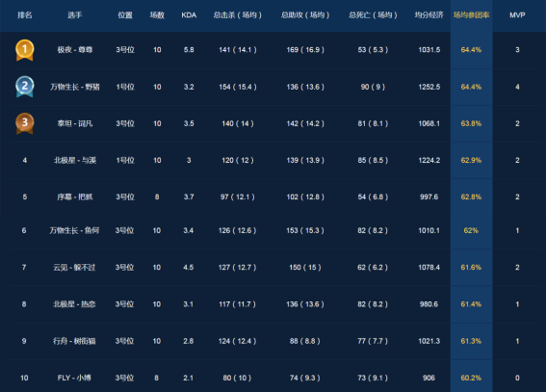This screenshot has height=392, width=546.
Task: Sort by the highlighted 场均参团率 column header
Action: pyautogui.click(x=471, y=15)
